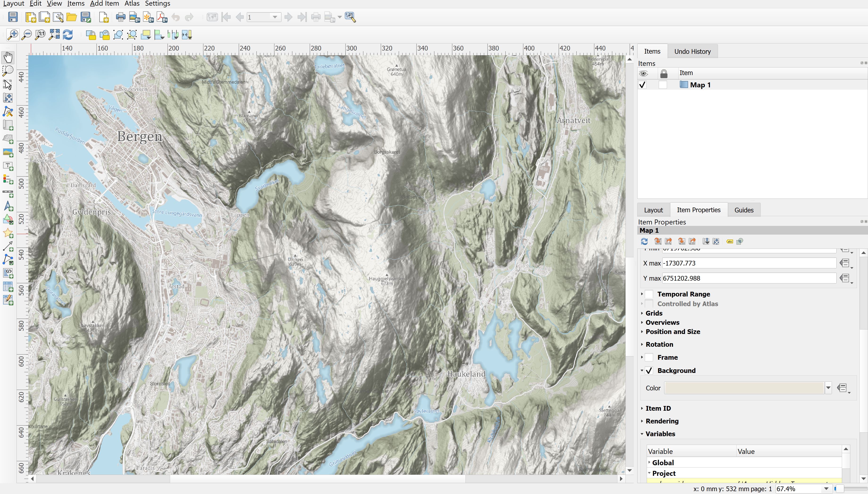Enable the Frame option for Map 1

point(649,357)
